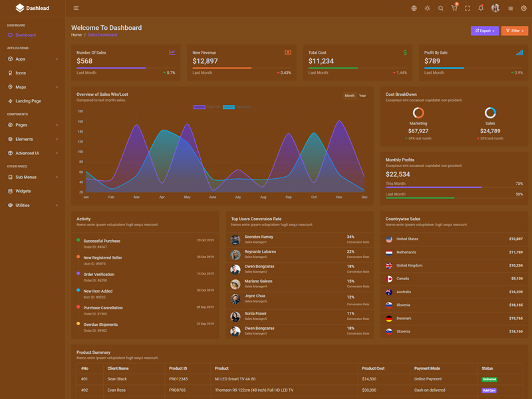Go to Home in the breadcrumb
This screenshot has height=399, width=532.
pyautogui.click(x=76, y=35)
